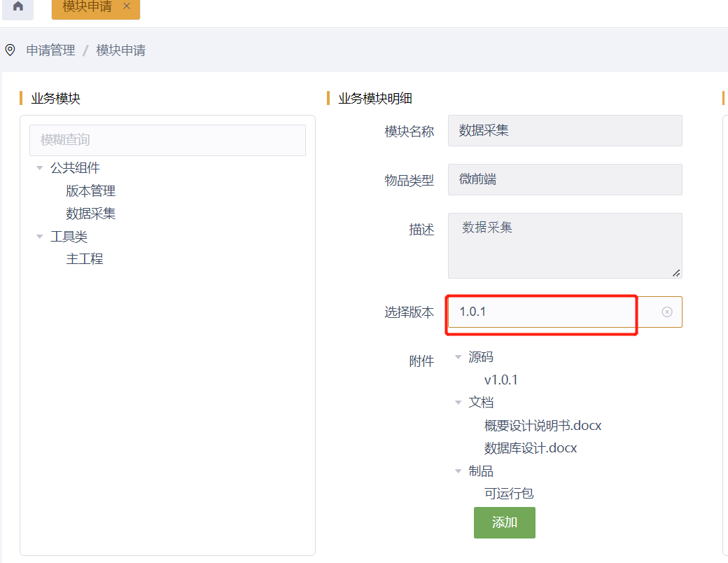Collapse the 公共组件 tree node
Viewport: 728px width, 563px height.
click(40, 168)
